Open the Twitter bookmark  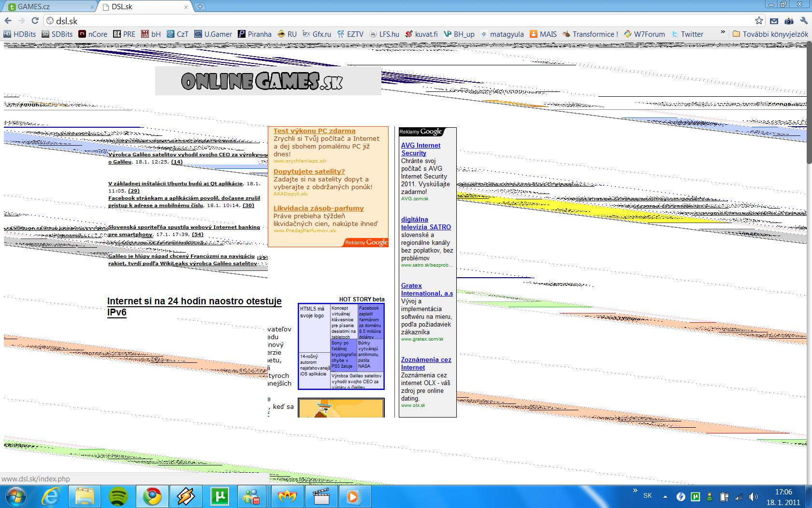click(x=687, y=34)
